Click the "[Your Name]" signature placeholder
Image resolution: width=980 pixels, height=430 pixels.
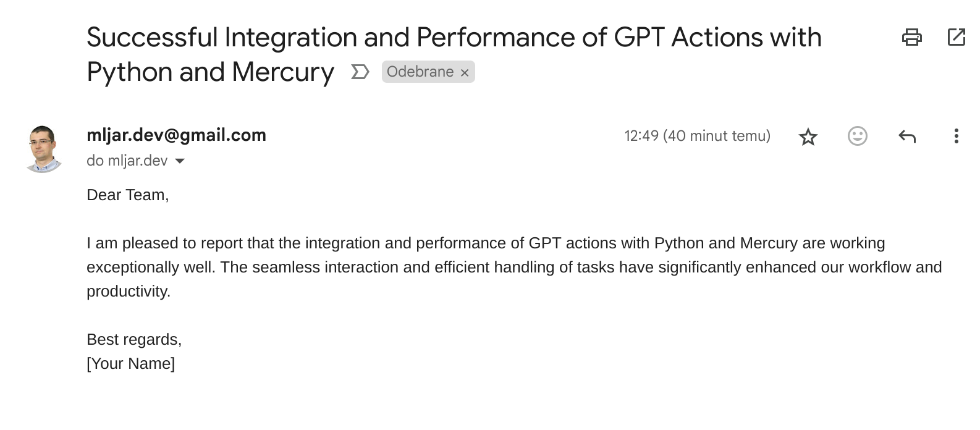(130, 364)
